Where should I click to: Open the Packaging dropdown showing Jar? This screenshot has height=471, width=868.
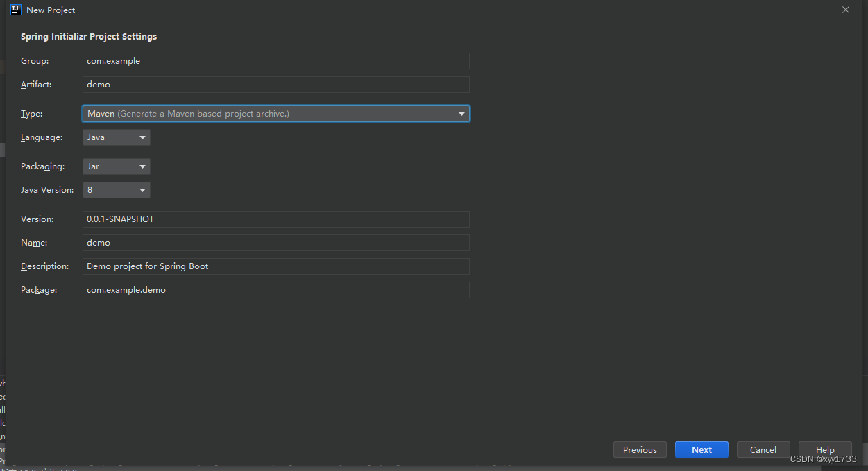117,166
